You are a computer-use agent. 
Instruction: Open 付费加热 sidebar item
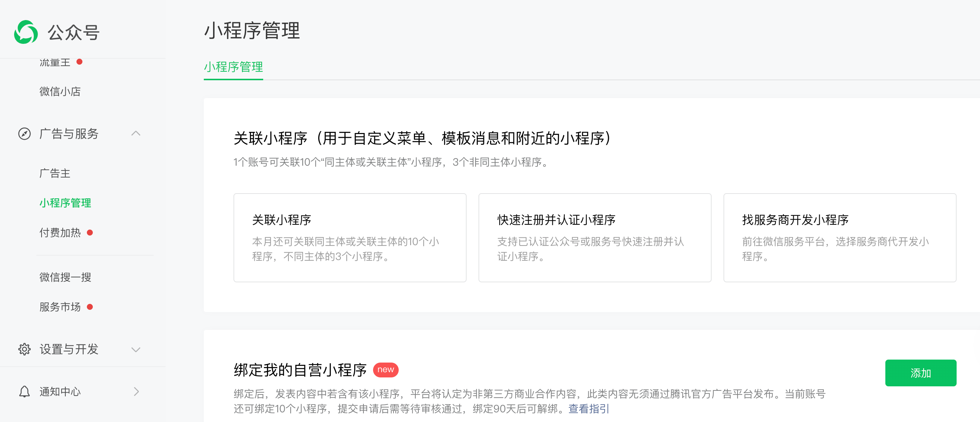(x=60, y=233)
